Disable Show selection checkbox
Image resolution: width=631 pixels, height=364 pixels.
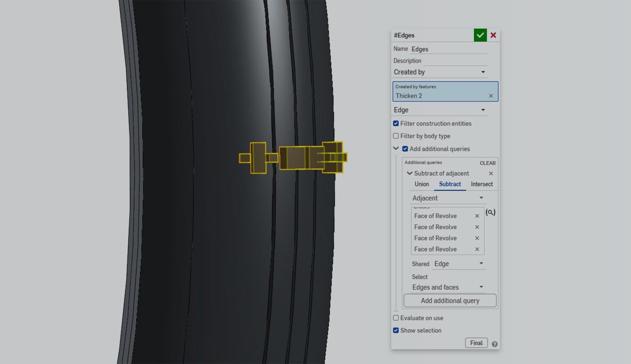coord(396,331)
